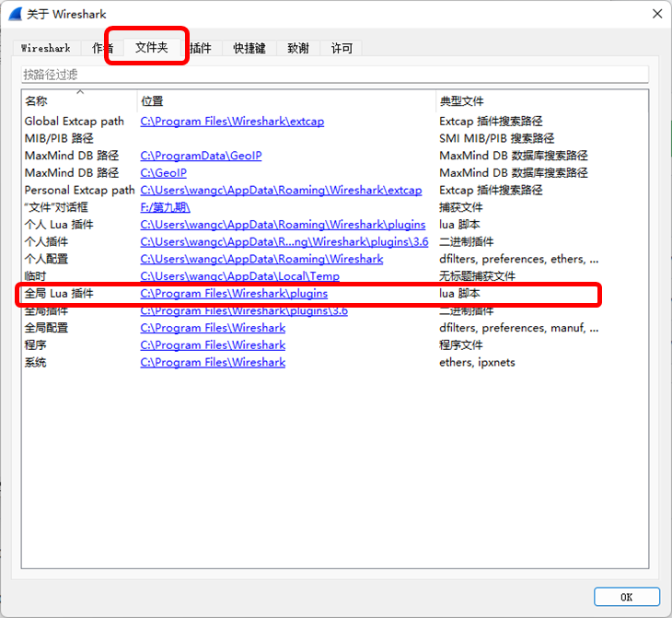Close the 关于 Wireshark dialog
672x618 pixels.
657,14
